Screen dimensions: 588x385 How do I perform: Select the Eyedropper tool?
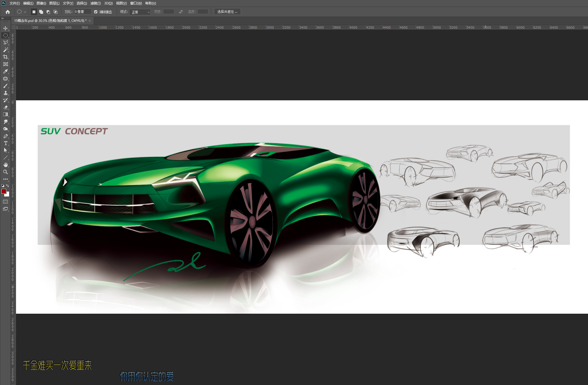[x=6, y=71]
